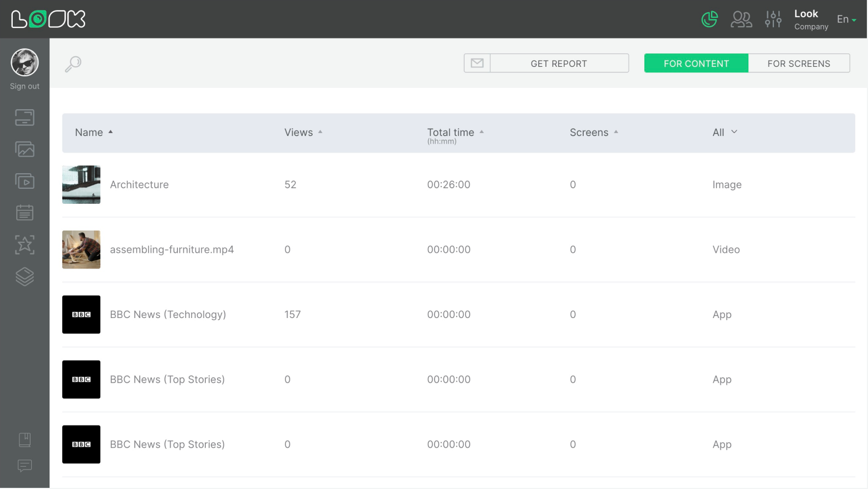868x489 pixels.
Task: Open the schedule calendar icon
Action: click(24, 212)
